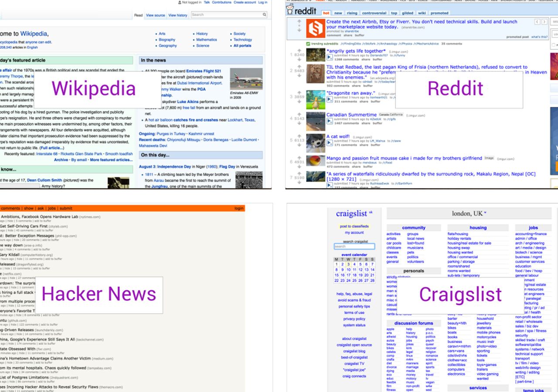
Task: Click Craigslist "post to classifieds"
Action: coord(354,226)
